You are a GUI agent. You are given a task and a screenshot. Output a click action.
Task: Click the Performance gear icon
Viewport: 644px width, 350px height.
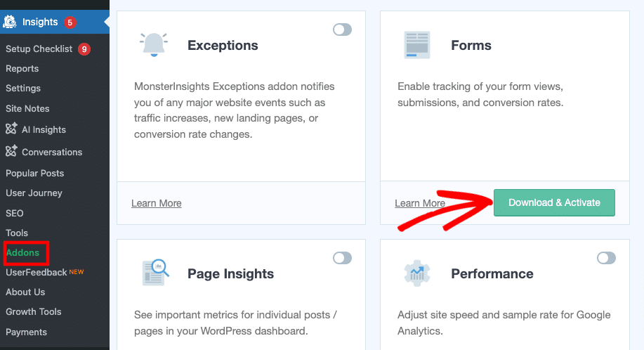tap(417, 273)
